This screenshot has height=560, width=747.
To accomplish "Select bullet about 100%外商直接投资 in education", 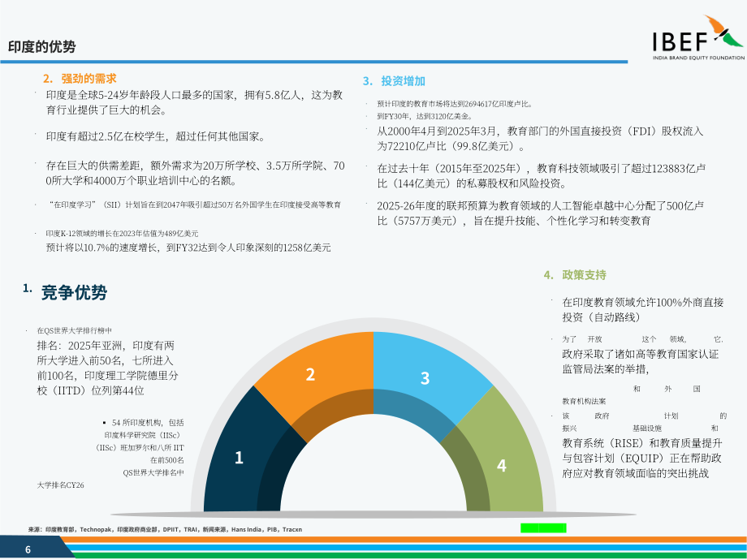I will pyautogui.click(x=643, y=309).
